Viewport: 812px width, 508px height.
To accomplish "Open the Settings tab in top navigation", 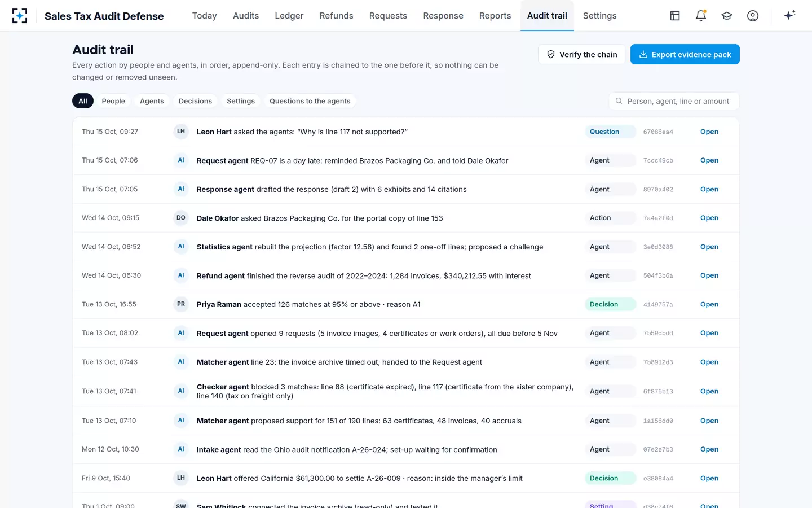I will 599,16.
